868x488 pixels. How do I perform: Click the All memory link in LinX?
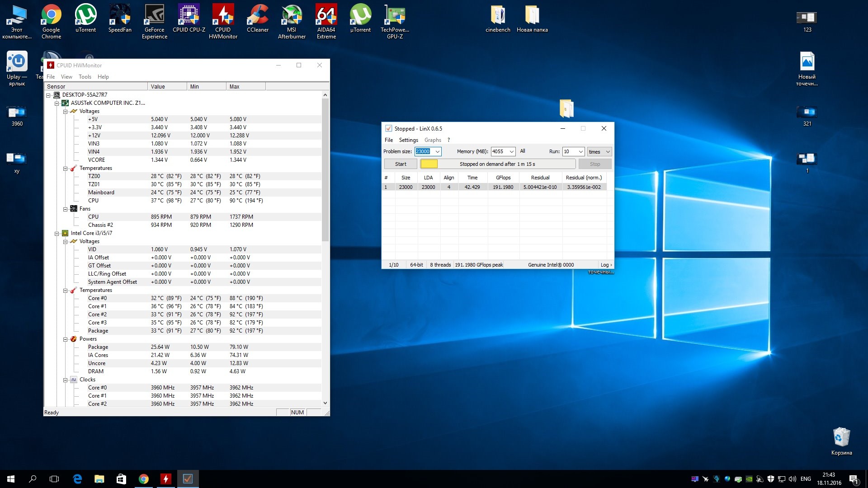(522, 151)
